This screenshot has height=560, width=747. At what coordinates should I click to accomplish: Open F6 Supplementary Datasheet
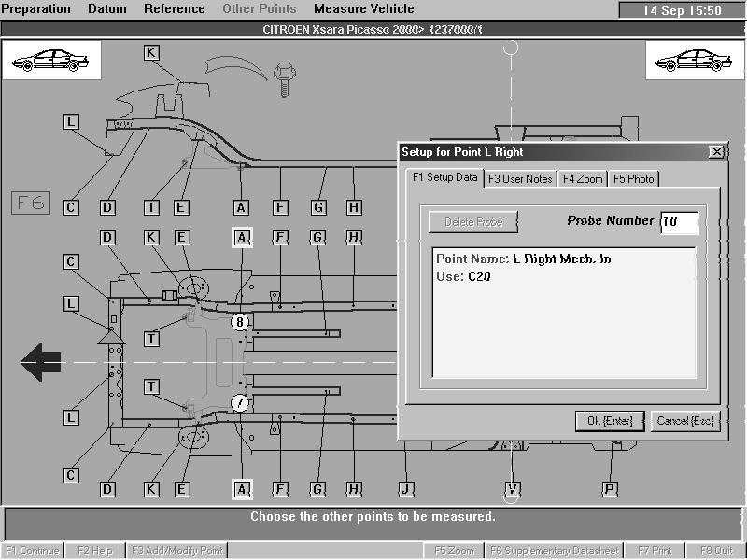pos(555,551)
